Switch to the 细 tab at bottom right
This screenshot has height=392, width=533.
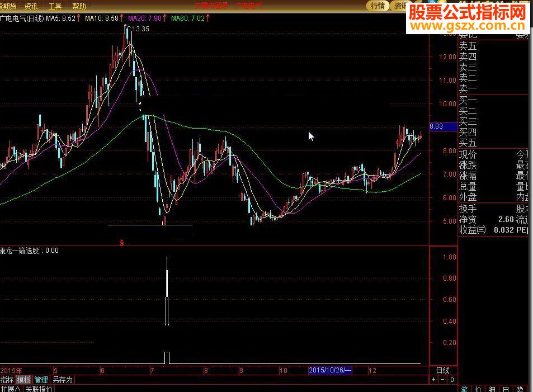(x=492, y=389)
